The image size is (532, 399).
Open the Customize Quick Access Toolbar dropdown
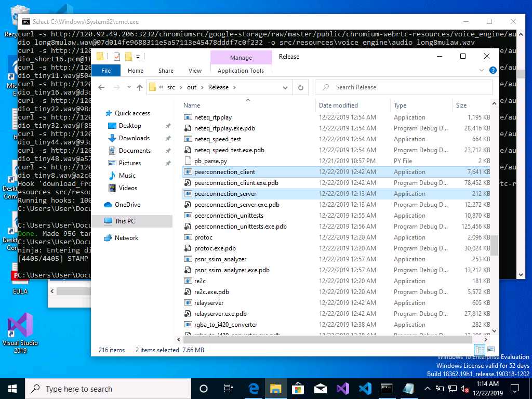(x=138, y=57)
